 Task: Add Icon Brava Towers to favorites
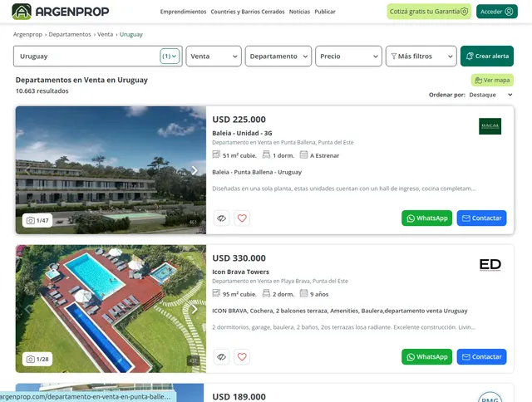tap(242, 357)
